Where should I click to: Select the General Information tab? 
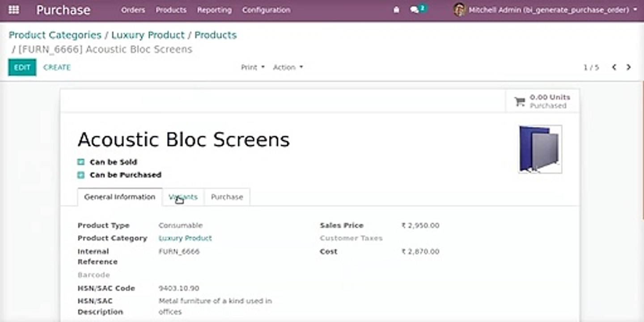coord(120,197)
